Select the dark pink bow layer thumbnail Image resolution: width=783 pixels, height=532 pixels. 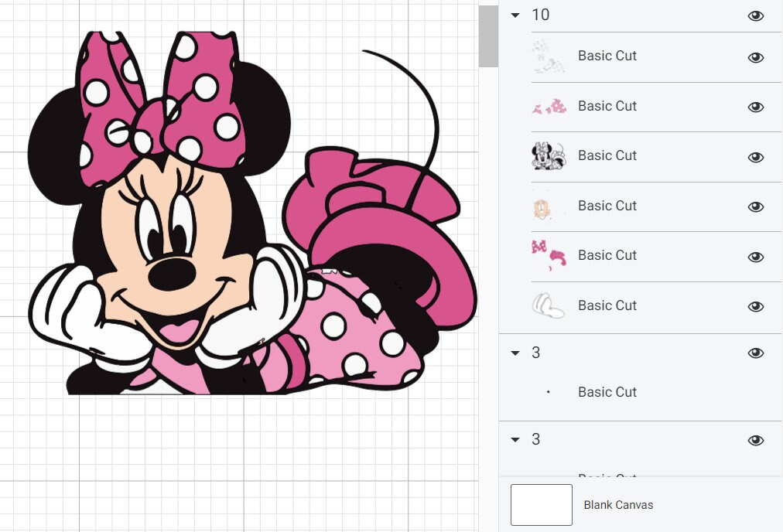tap(549, 255)
